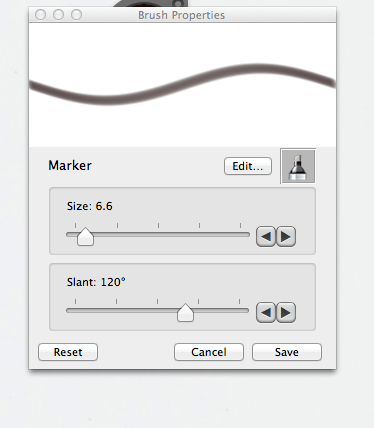Decrease Size with the left arrow

[266, 237]
